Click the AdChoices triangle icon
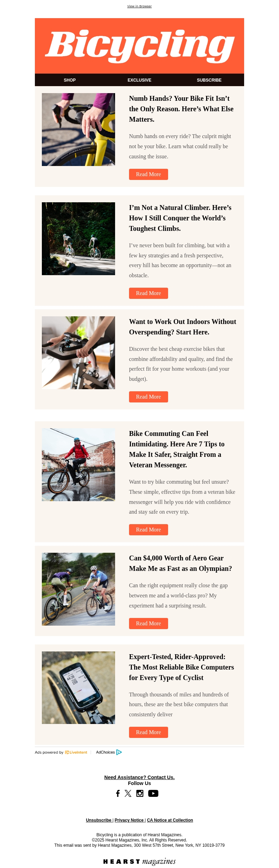Viewport: 279px width, 868px height. coord(119,752)
